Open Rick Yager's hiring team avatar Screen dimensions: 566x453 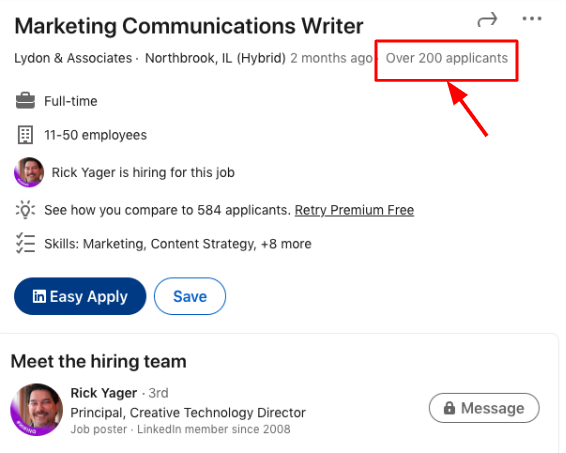[x=36, y=409]
